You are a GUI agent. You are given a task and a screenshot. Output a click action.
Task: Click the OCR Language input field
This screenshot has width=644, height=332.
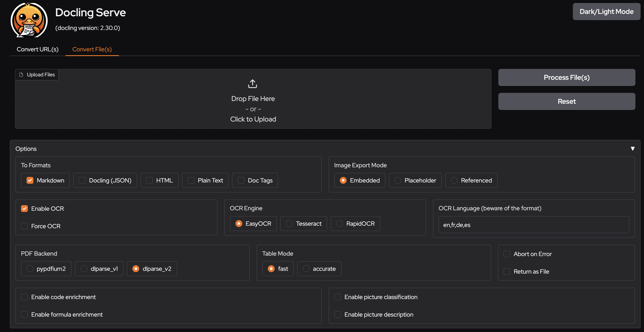pyautogui.click(x=534, y=225)
